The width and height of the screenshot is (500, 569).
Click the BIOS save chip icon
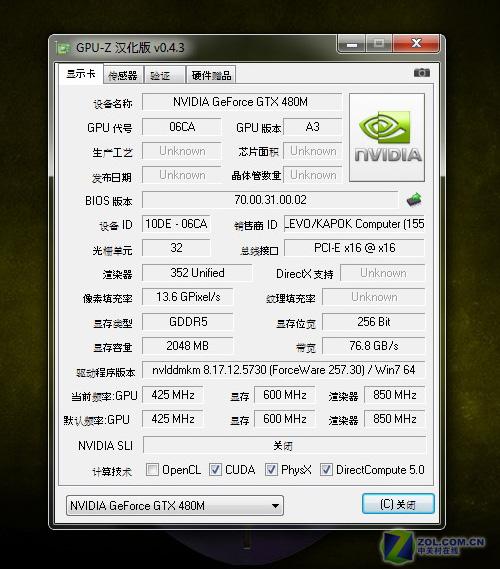414,200
